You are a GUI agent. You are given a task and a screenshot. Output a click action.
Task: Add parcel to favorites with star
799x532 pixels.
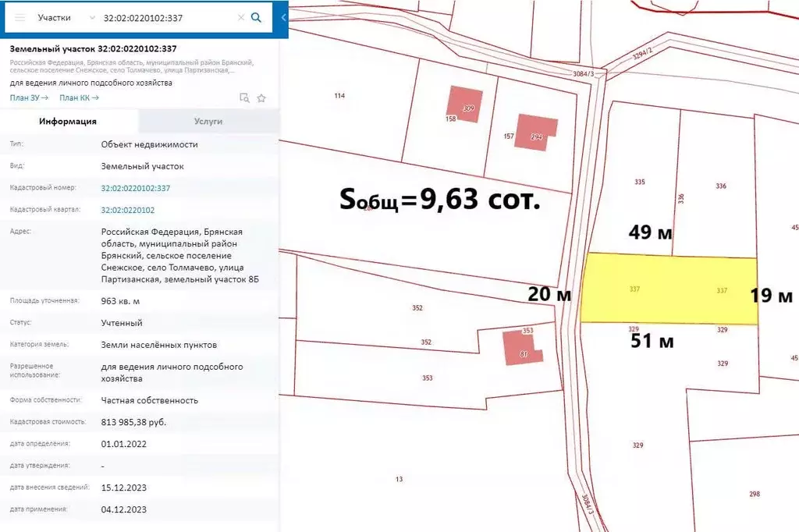click(x=261, y=98)
